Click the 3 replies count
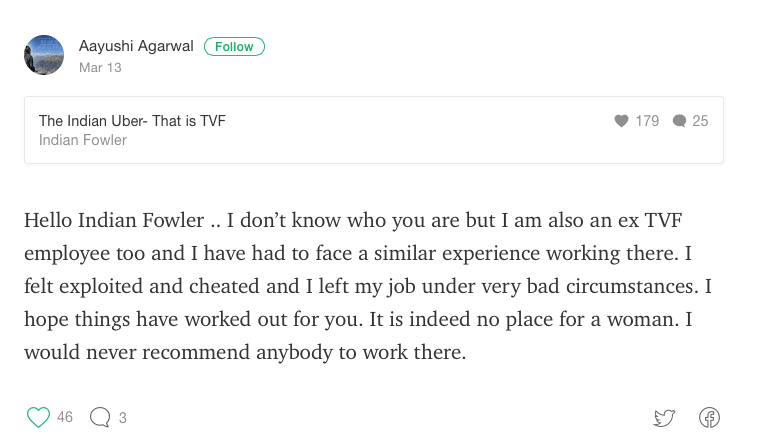The height and width of the screenshot is (448, 775). coord(123,417)
